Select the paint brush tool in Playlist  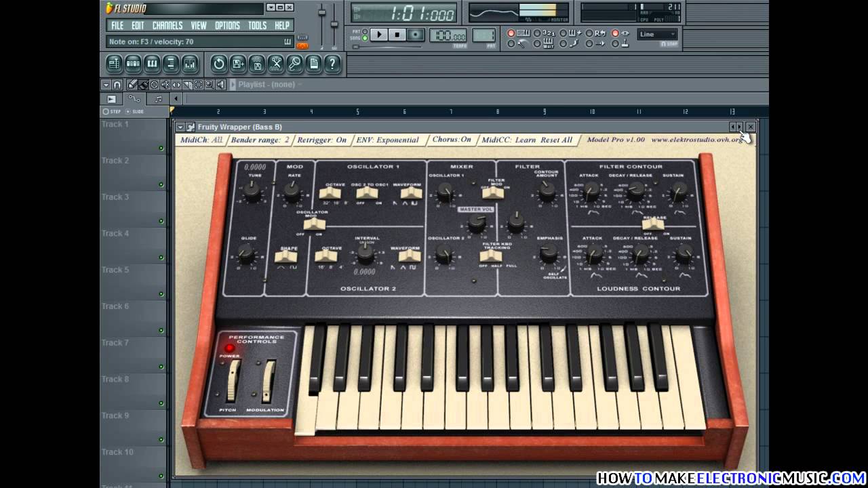[144, 85]
